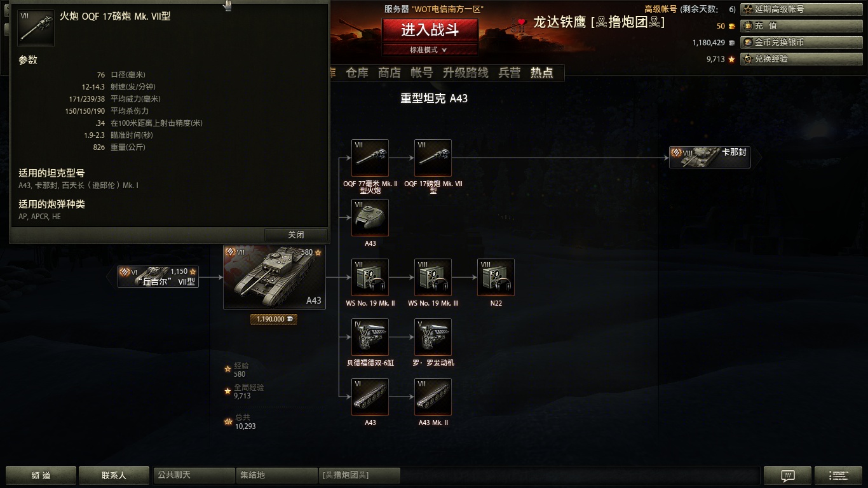Close the gun info panel with 关闭
This screenshot has height=488, width=868.
pyautogui.click(x=296, y=234)
